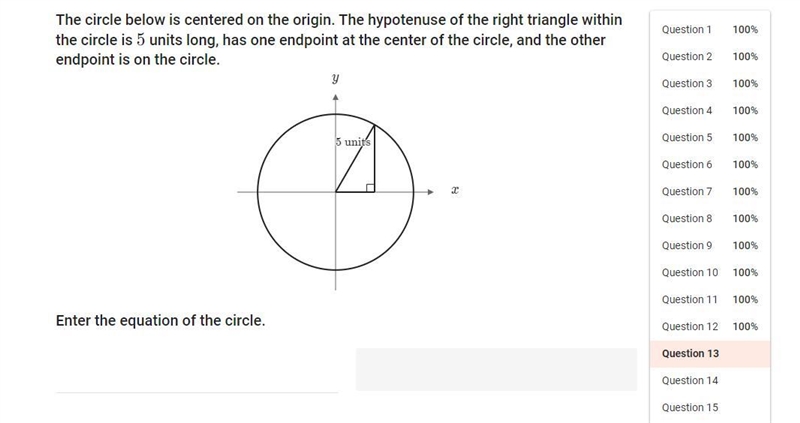Open Question 4
Image resolution: width=800 pixels, height=423 pixels.
710,111
